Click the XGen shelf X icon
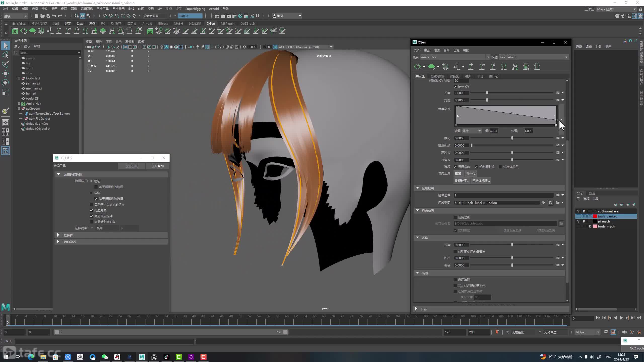The image size is (644, 362). 15,31
